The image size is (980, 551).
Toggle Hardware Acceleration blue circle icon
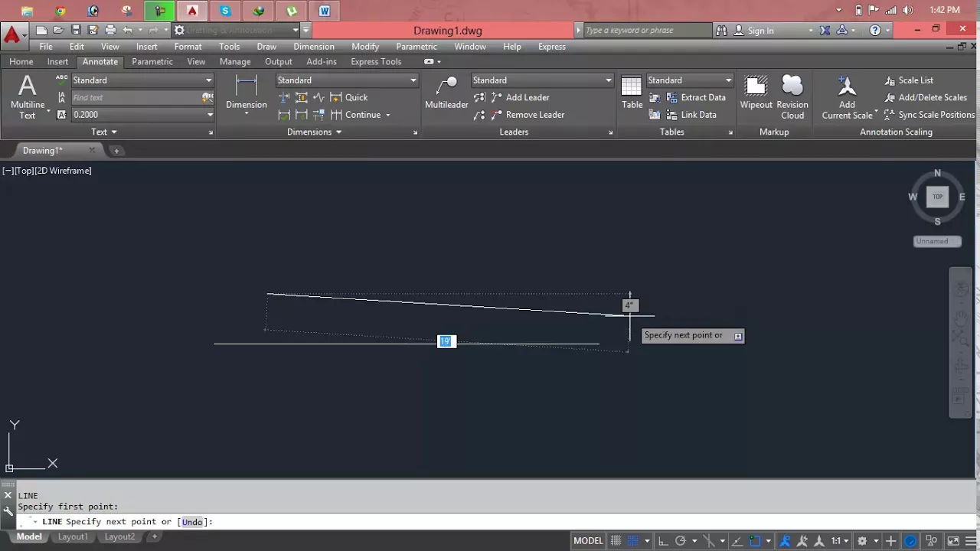tap(911, 540)
